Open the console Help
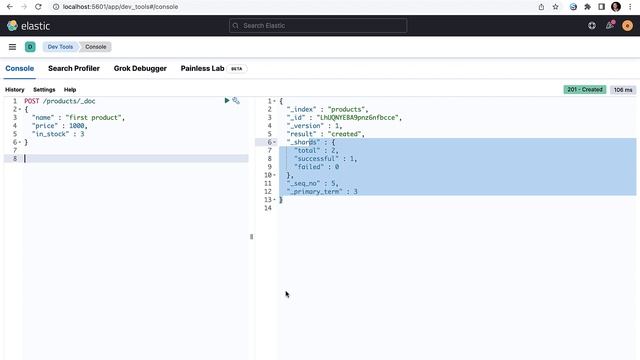Screen dimensions: 640x360 pos(70,90)
